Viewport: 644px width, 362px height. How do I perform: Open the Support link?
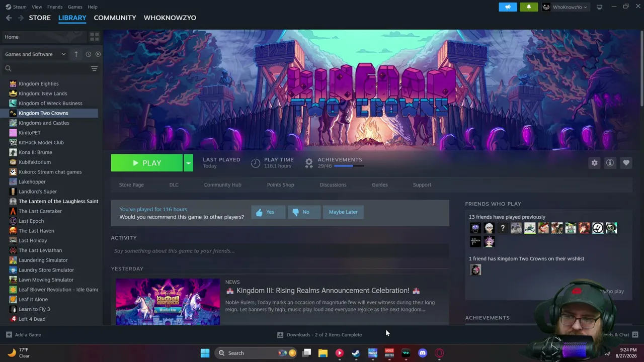(422, 185)
